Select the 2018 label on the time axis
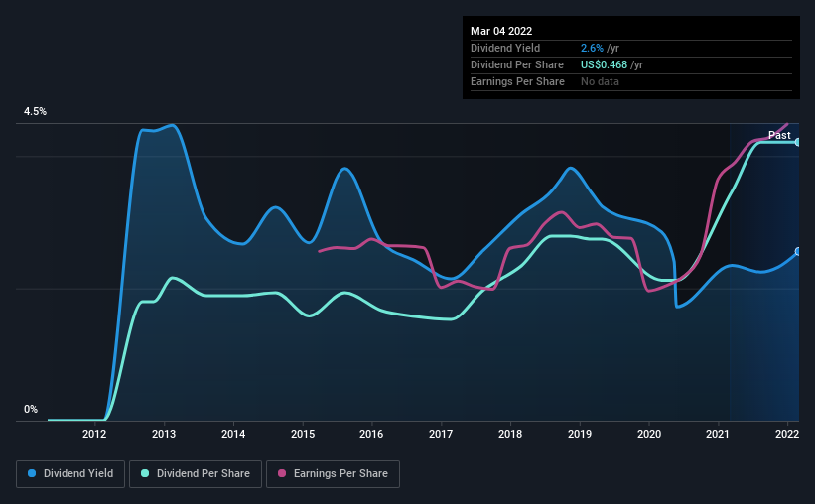815x504 pixels. click(x=510, y=434)
